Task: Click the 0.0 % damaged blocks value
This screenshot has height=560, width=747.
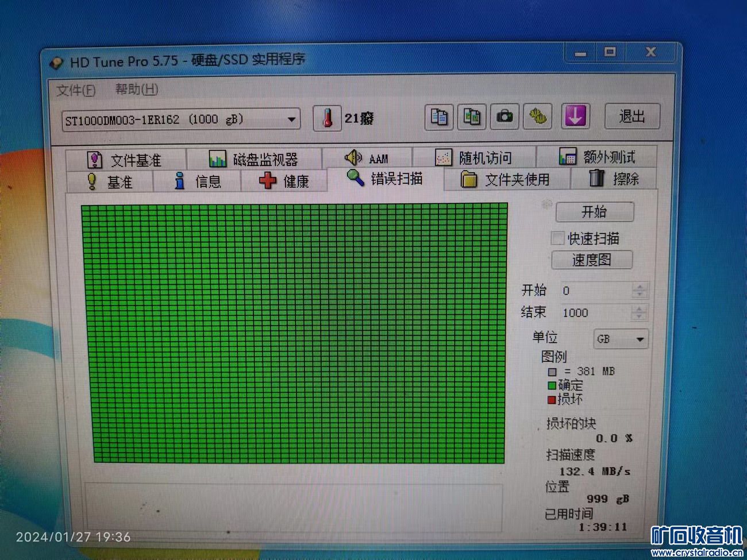Action: point(614,438)
